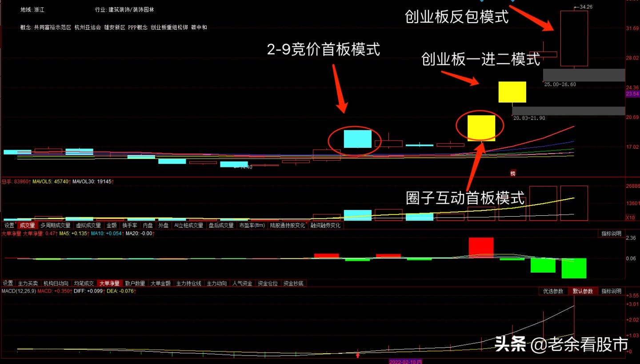This screenshot has height=364, width=640.
Task: Click 指标说明 in the 大单净量 panel
Action: 611,233
